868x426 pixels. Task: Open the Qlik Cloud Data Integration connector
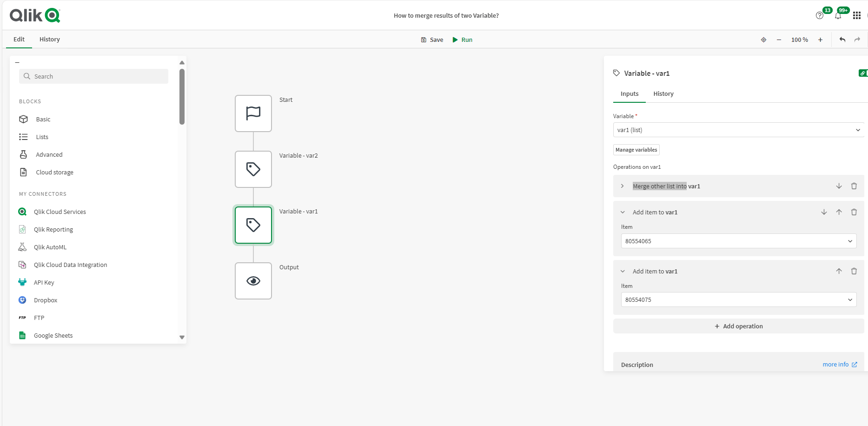click(63, 265)
